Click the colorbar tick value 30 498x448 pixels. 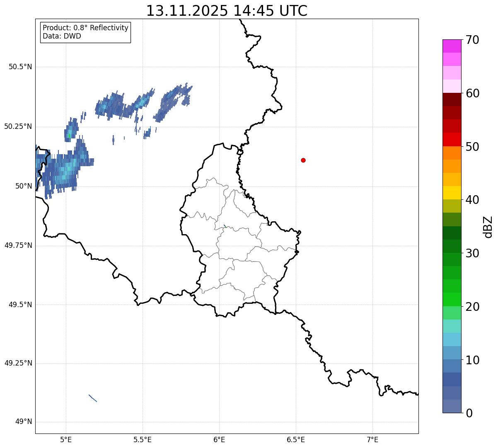pyautogui.click(x=472, y=253)
